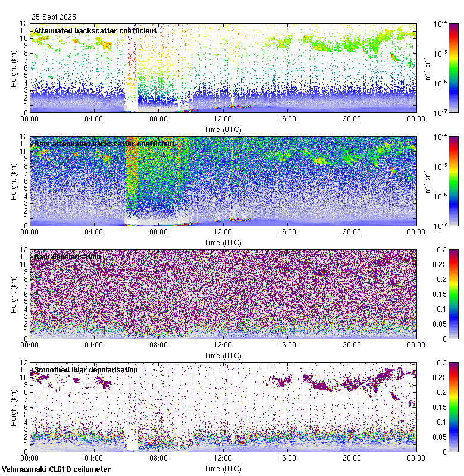This screenshot has width=464, height=476.
Task: Click the colorbar of the smoothed depolarisation plot
Action: [x=453, y=407]
